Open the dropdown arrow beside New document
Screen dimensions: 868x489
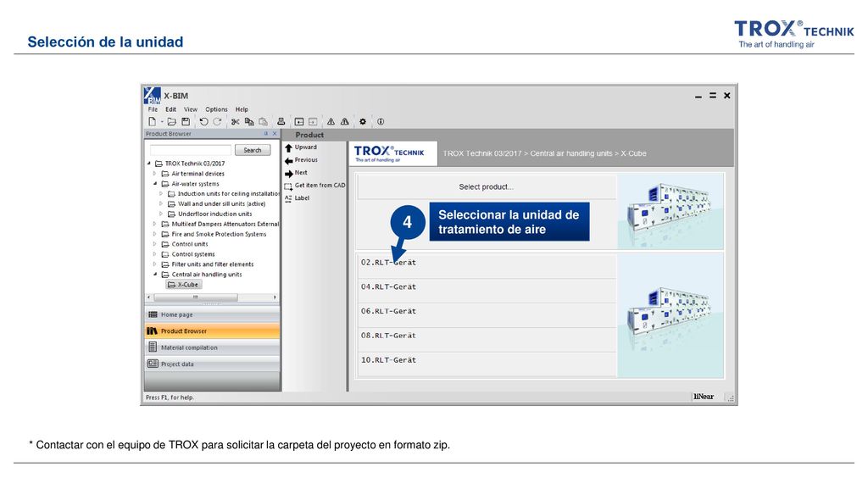click(x=162, y=122)
